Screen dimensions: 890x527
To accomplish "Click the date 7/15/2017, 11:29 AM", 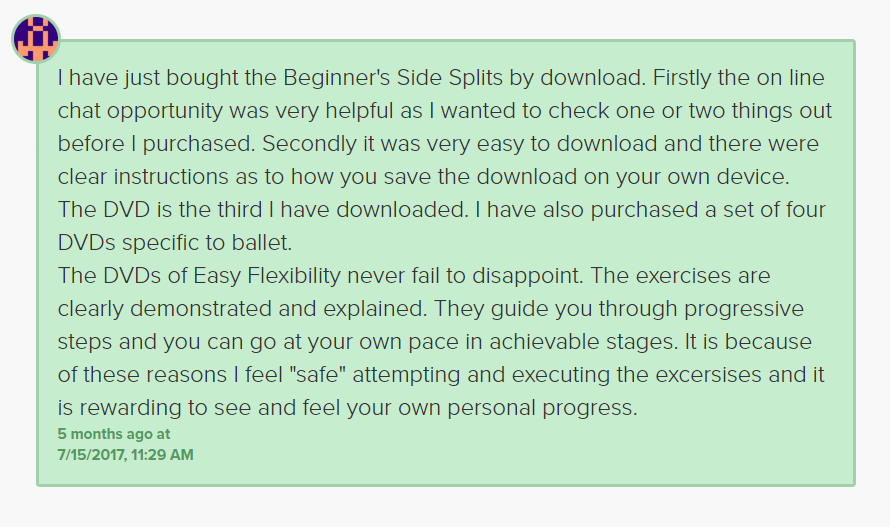I will tap(125, 455).
